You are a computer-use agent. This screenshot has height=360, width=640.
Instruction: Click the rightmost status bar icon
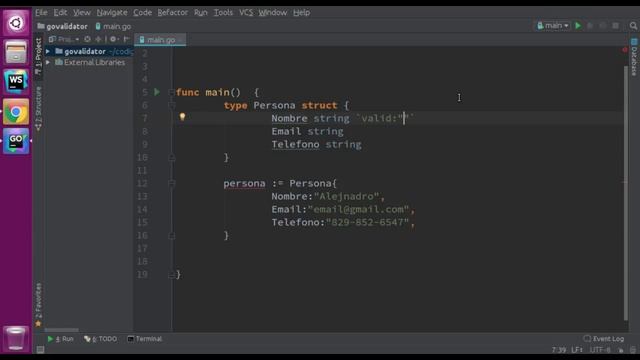[633, 350]
